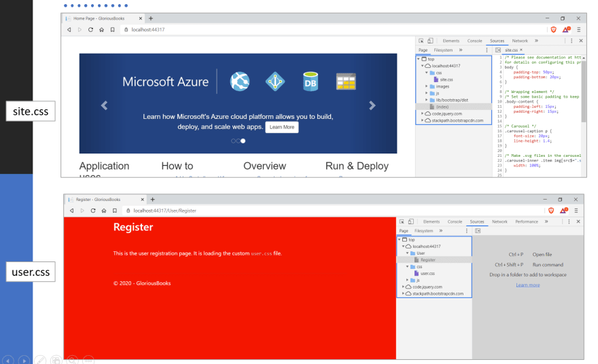
Task: Collapse the css folder containing site.css
Action: pos(427,73)
